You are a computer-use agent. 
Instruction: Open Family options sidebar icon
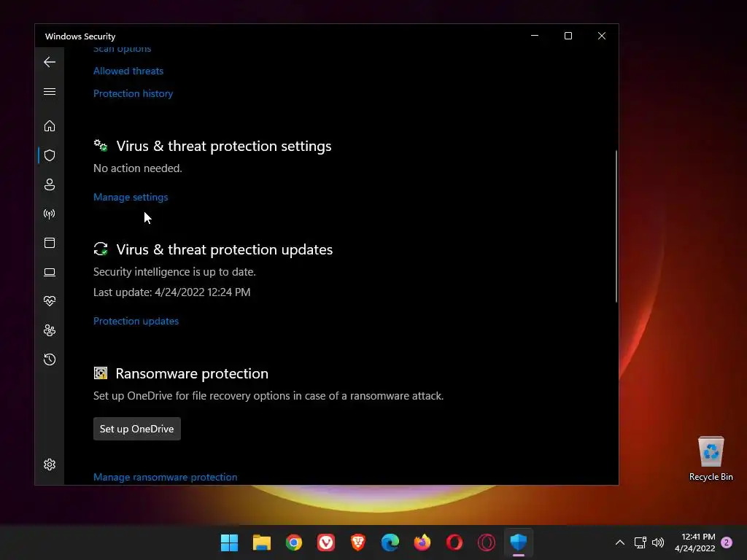pos(50,330)
